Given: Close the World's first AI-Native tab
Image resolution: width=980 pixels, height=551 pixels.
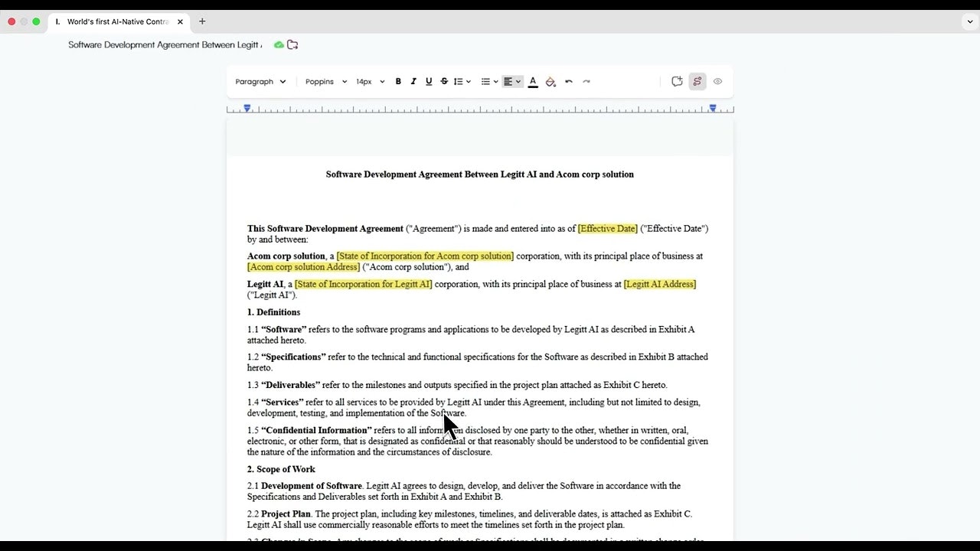Looking at the screenshot, I should click(x=180, y=21).
